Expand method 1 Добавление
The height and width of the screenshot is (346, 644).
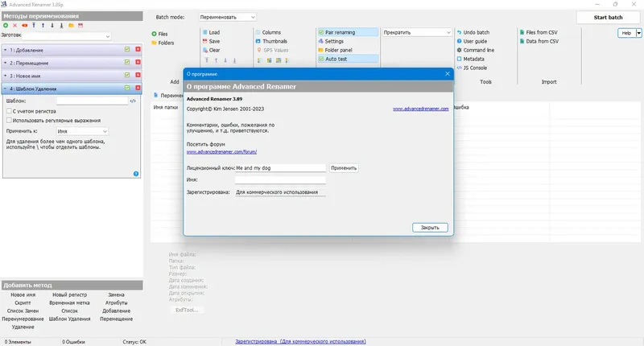(x=6, y=50)
